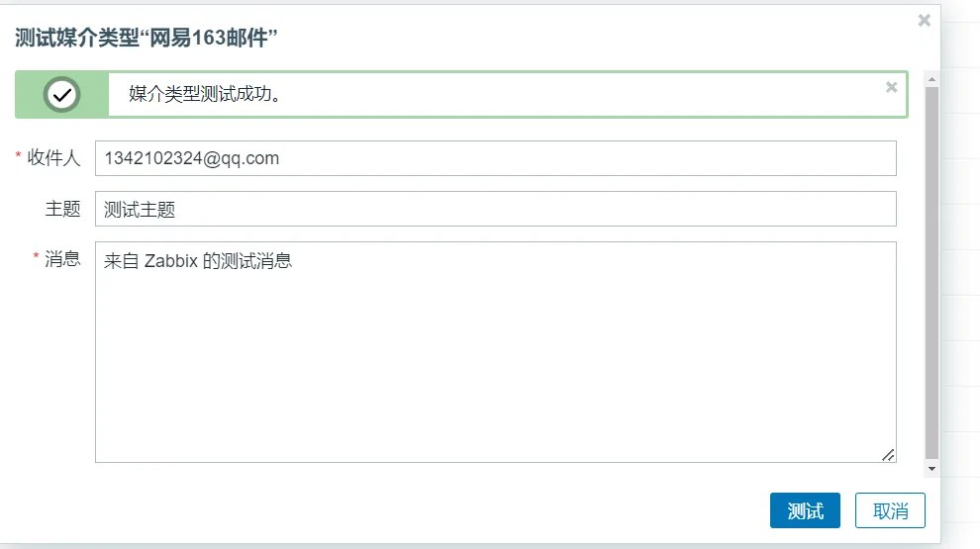Click the scrollbar up arrow

pyautogui.click(x=931, y=77)
